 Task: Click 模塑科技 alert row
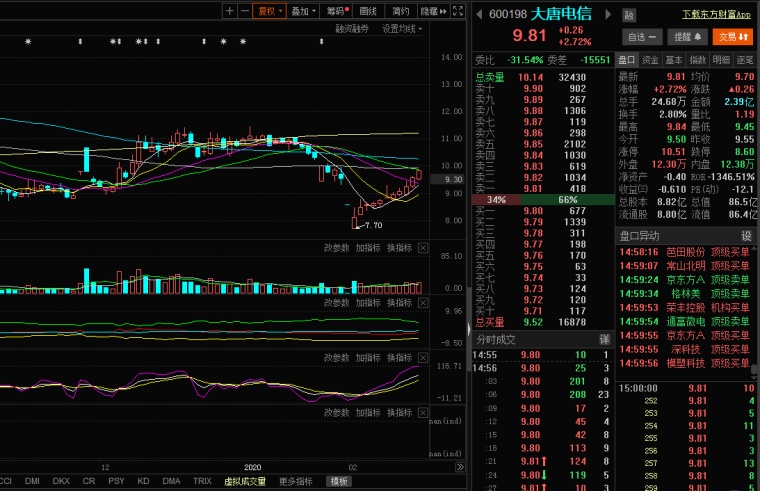(685, 363)
